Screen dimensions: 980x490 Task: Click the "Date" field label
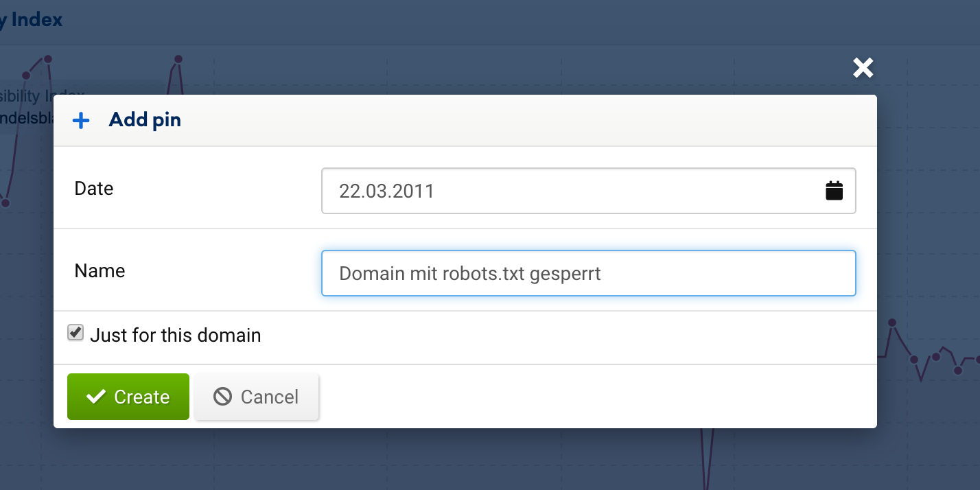(x=94, y=189)
